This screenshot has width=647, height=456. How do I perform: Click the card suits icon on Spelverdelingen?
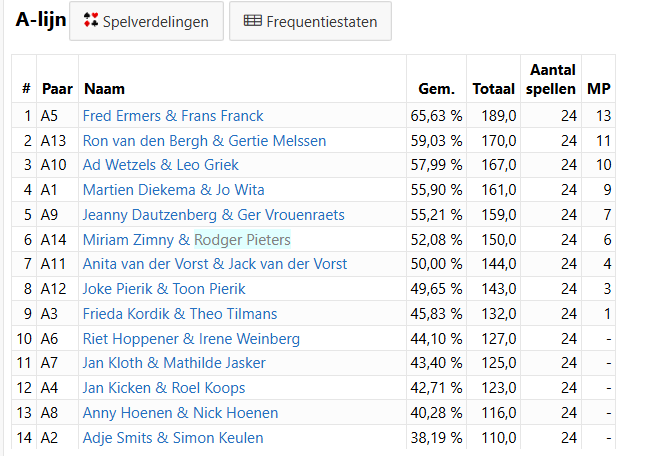tap(90, 20)
